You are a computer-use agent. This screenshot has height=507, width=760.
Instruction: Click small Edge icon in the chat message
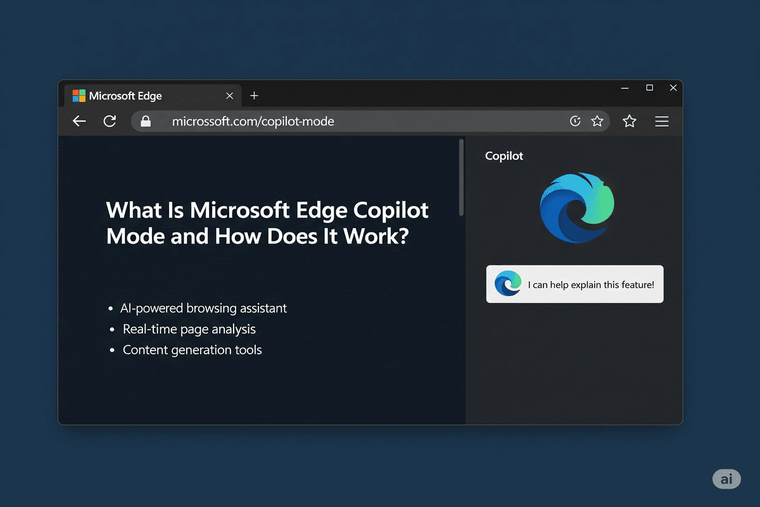[508, 284]
